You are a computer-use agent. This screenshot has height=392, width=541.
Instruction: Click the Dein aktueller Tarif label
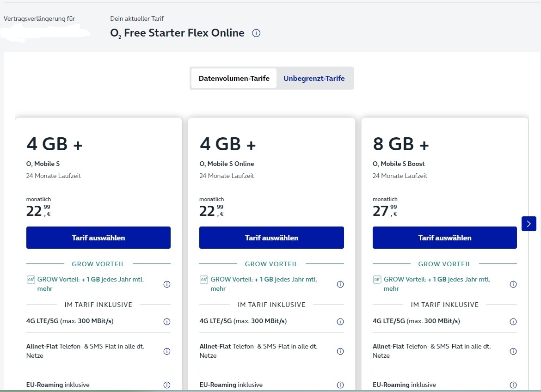[137, 18]
